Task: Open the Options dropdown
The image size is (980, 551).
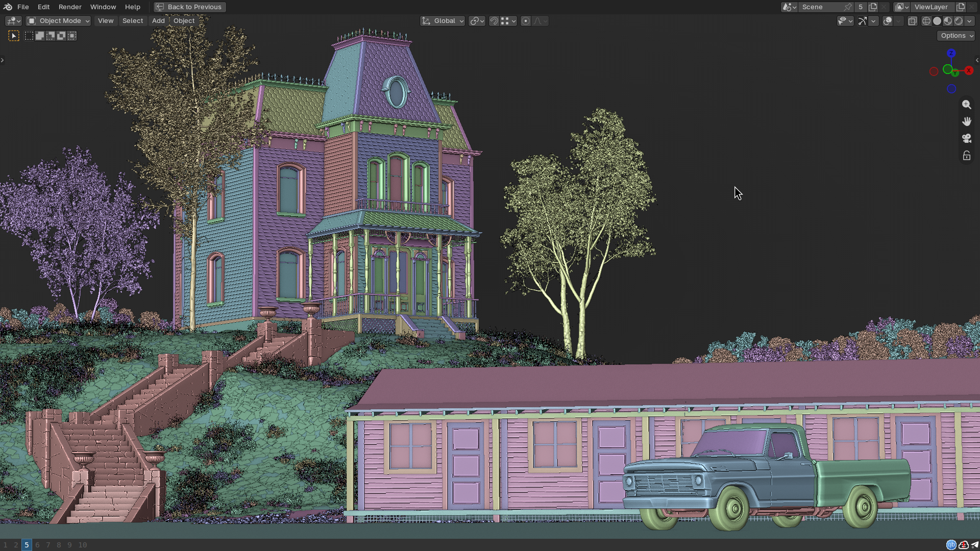Action: [x=956, y=36]
